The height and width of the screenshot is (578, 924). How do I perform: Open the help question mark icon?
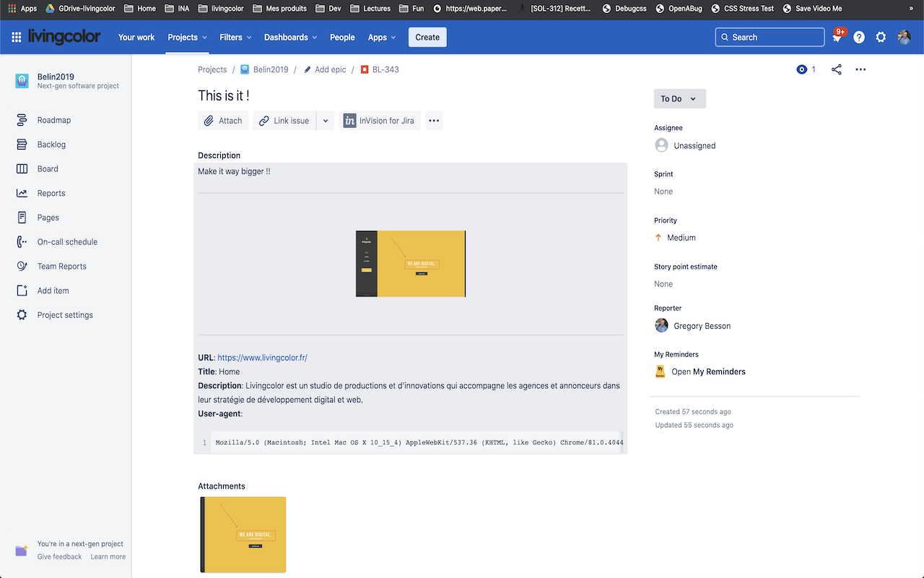click(859, 37)
